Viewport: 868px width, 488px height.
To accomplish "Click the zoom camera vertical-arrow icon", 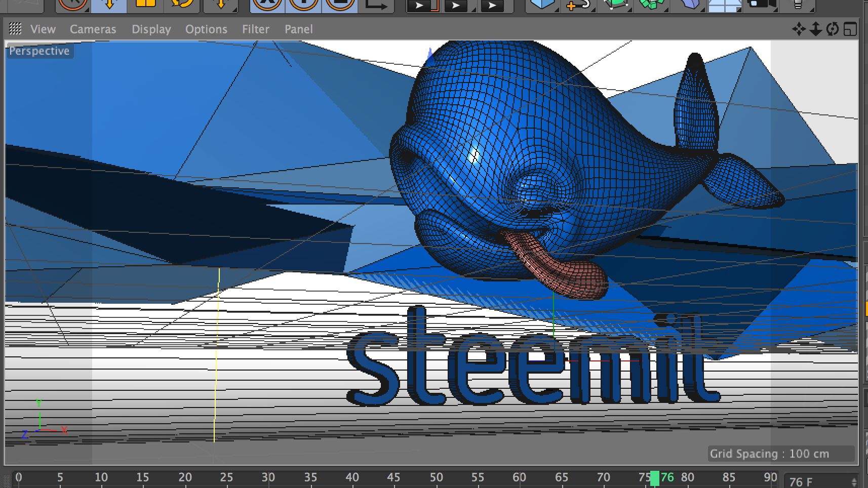I will (815, 29).
